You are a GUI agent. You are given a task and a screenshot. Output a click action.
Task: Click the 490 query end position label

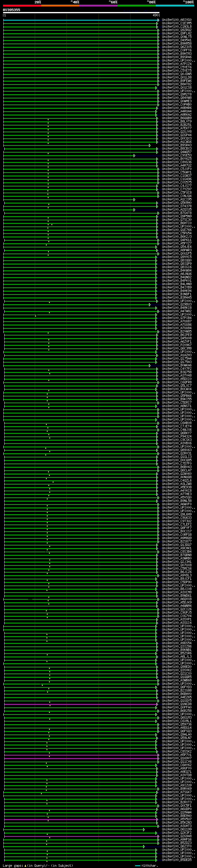pos(155,15)
